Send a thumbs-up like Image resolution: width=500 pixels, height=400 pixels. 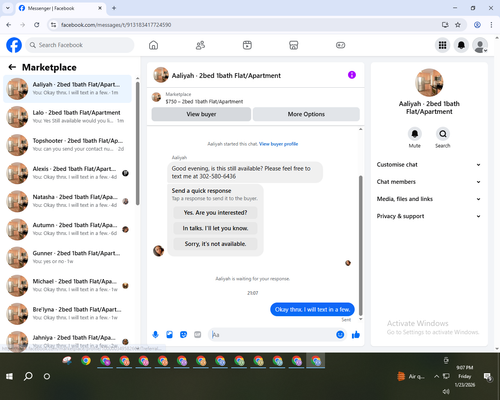356,335
